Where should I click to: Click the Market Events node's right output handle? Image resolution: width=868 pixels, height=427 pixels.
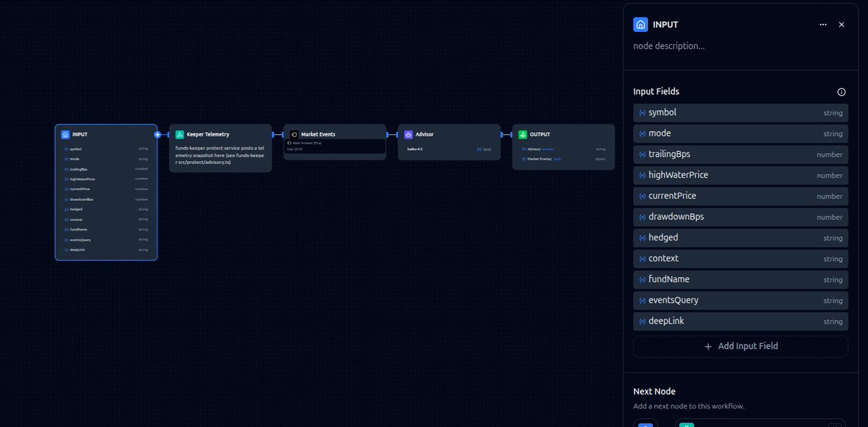(x=387, y=134)
